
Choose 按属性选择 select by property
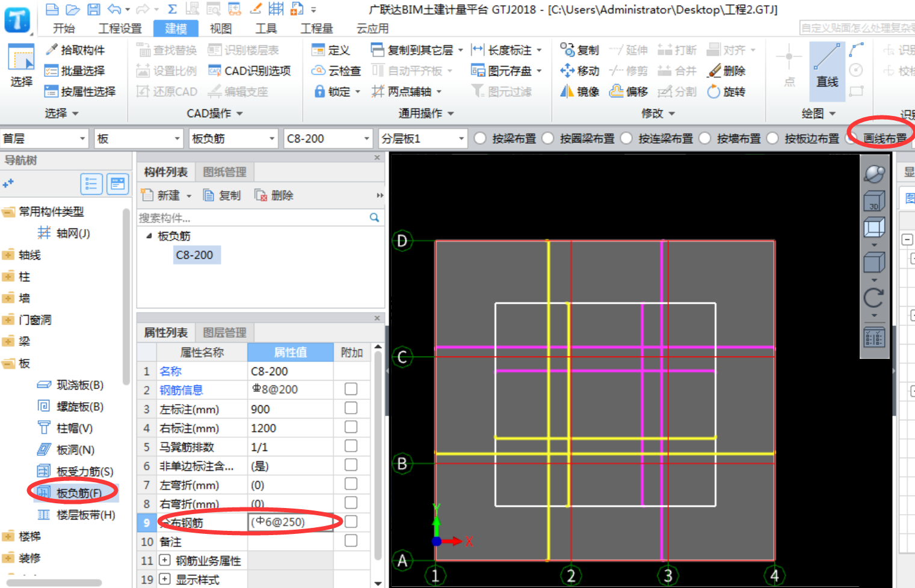click(x=80, y=91)
